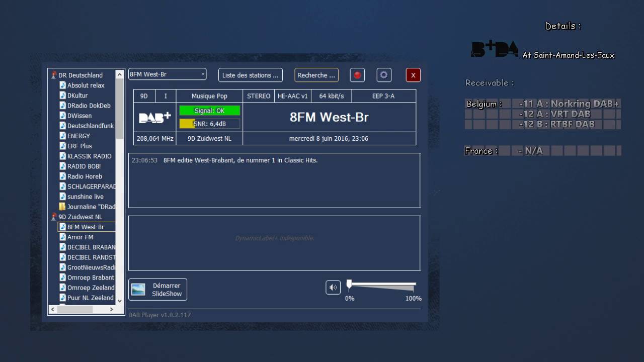Click the antenna icon beside 9D Zuidwest NL
The width and height of the screenshot is (644, 362).
[54, 217]
